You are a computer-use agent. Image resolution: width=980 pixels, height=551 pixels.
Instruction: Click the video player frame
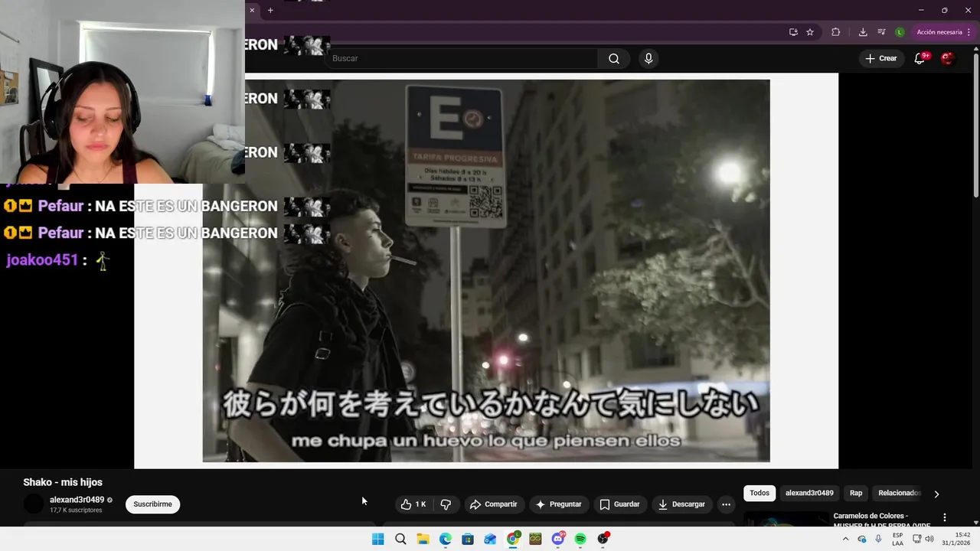(x=486, y=271)
